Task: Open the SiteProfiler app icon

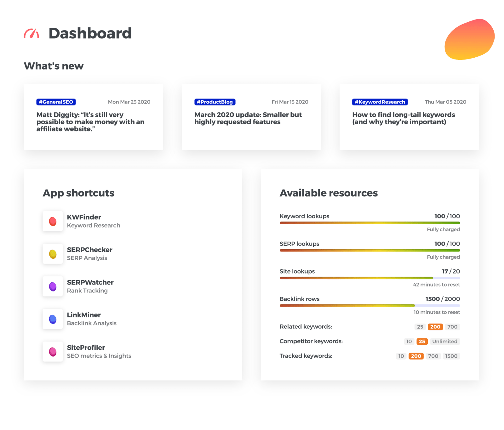Action: pyautogui.click(x=52, y=352)
